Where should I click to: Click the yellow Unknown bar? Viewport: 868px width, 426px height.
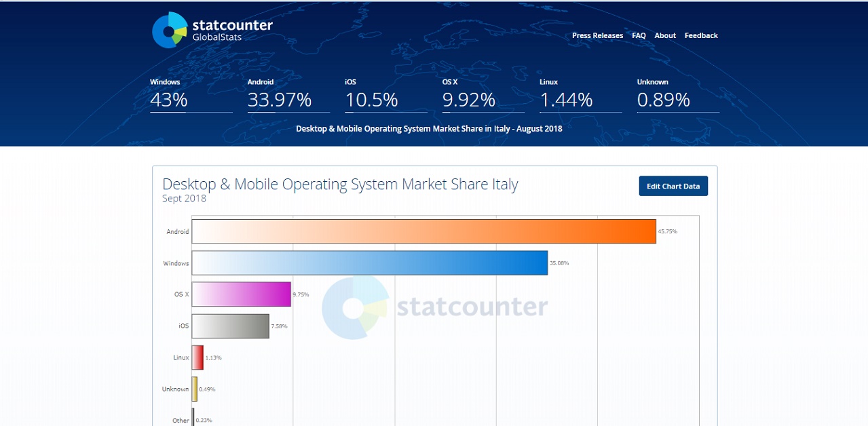click(195, 389)
